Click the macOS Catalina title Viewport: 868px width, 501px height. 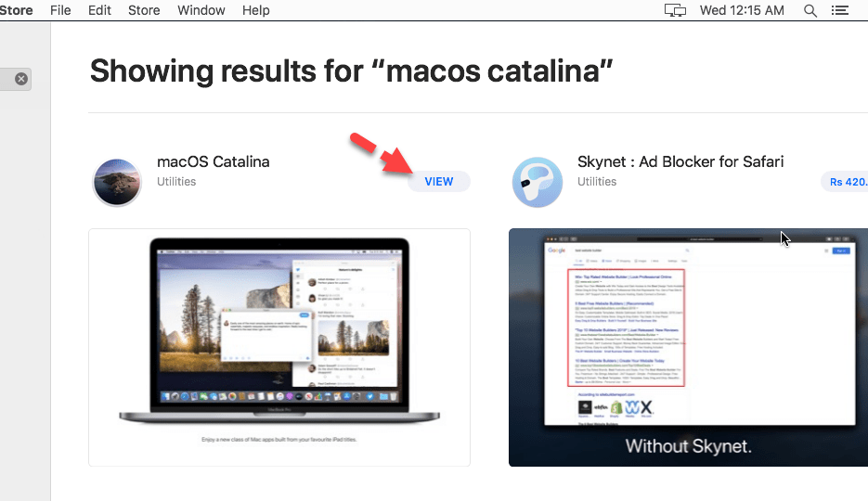click(x=214, y=161)
